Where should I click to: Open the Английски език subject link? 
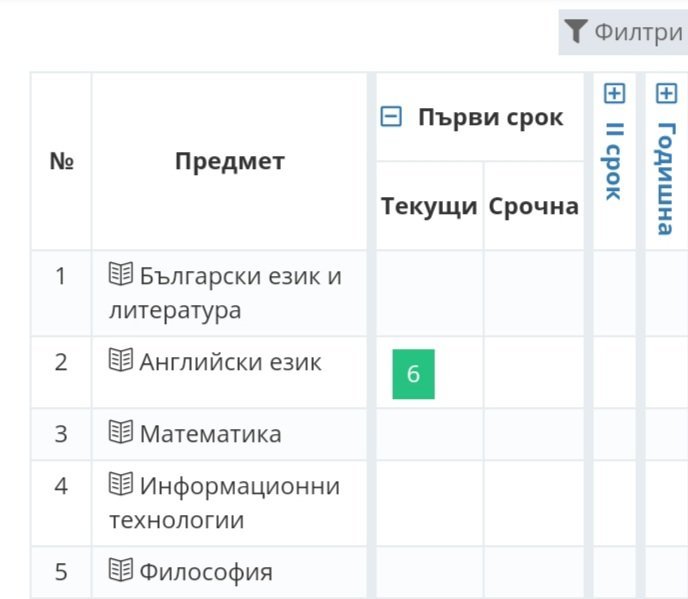(x=230, y=362)
